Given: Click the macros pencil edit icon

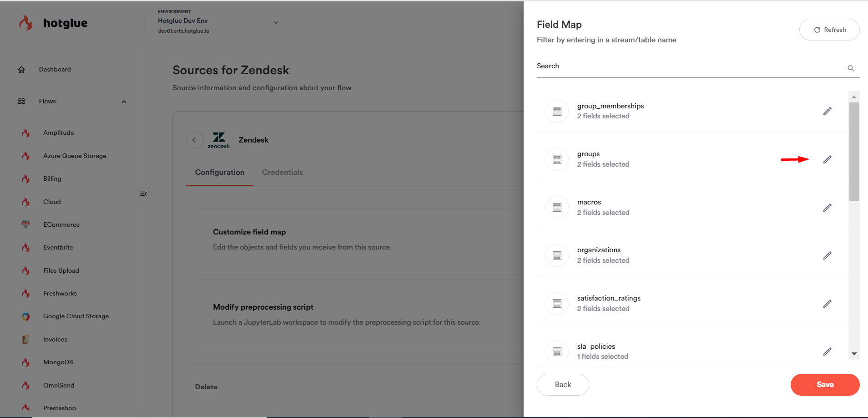Looking at the screenshot, I should pos(827,208).
